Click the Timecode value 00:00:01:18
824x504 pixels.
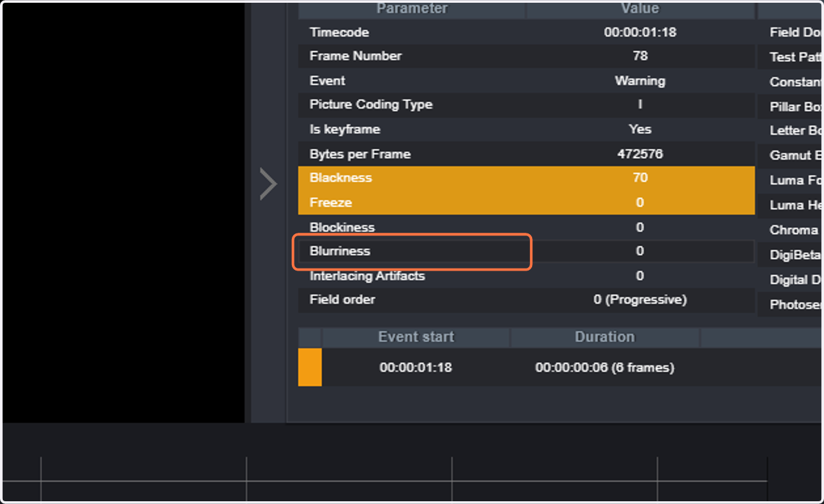coord(640,32)
